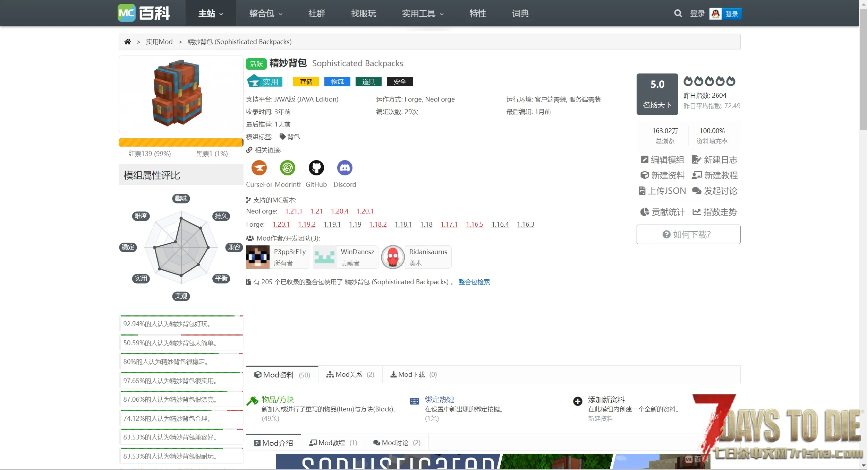868x470 pixels.
Task: Switch to the Mod讨论 tab
Action: tap(397, 443)
